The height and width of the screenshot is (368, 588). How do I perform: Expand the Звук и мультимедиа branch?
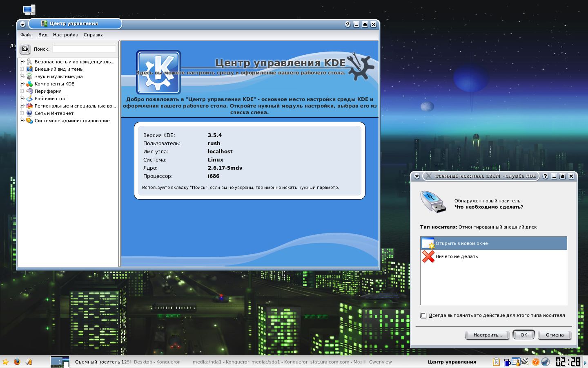point(22,76)
